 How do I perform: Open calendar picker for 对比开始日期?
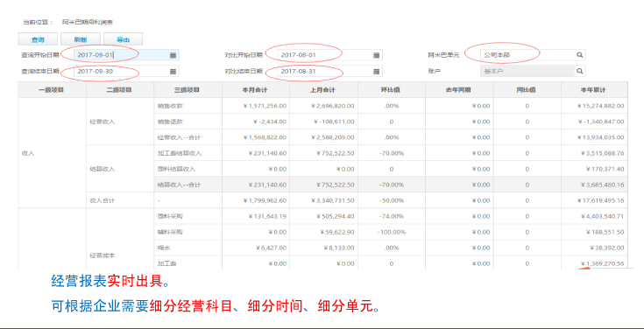click(376, 55)
